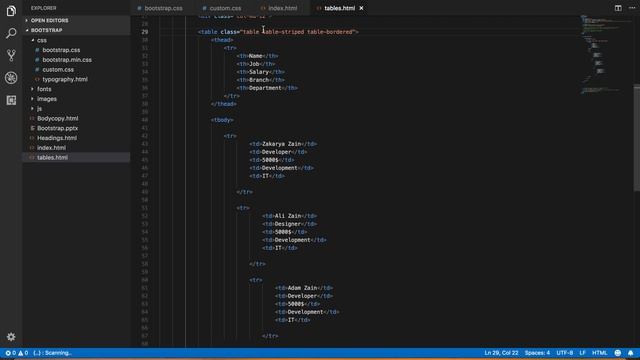
Task: Open the Explorer view icon
Action: tap(11, 11)
